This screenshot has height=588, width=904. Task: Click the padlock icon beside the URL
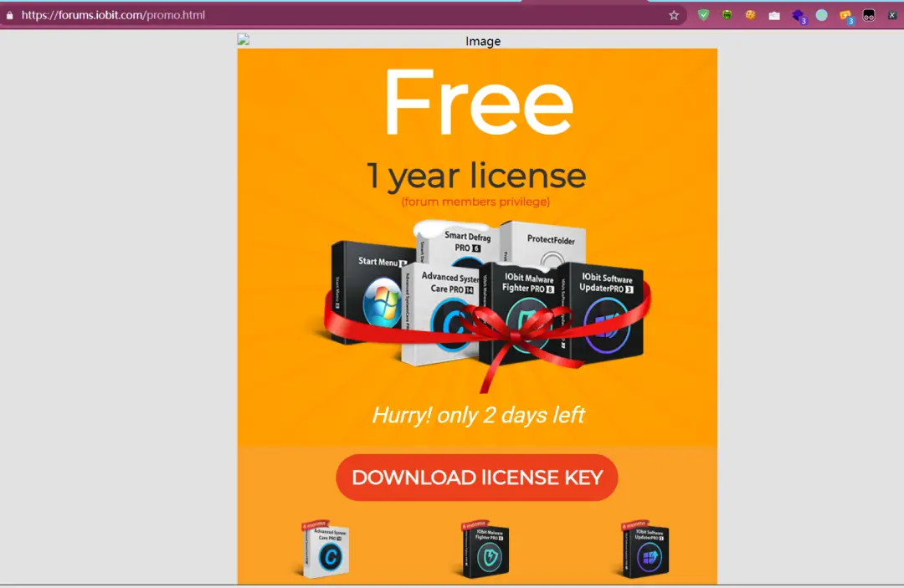[10, 16]
